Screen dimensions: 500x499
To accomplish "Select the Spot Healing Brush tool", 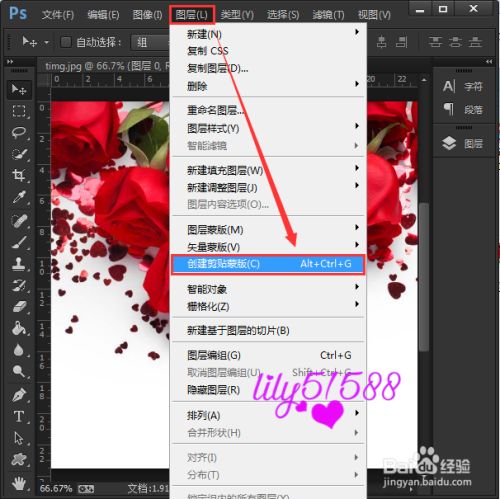I will click(x=19, y=220).
